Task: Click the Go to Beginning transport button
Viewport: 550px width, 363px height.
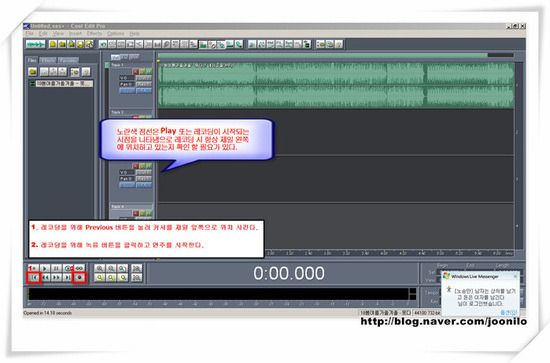Action: (x=34, y=277)
